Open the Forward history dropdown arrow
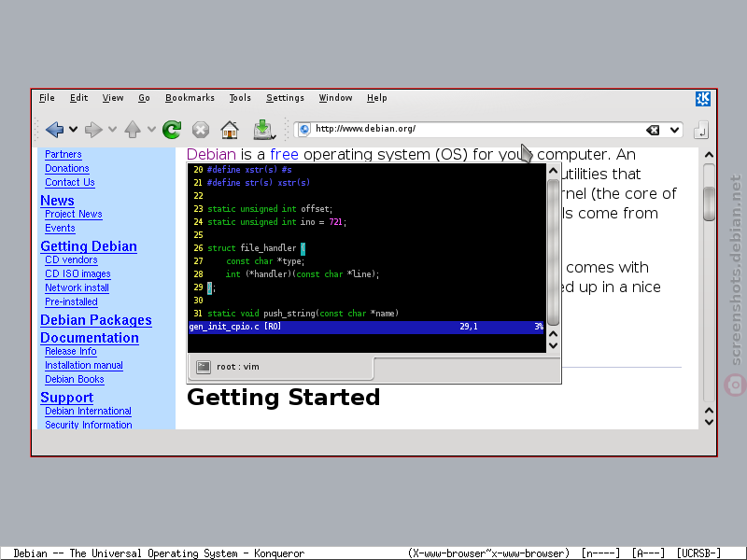Screen dimensions: 747x560 (x=112, y=129)
